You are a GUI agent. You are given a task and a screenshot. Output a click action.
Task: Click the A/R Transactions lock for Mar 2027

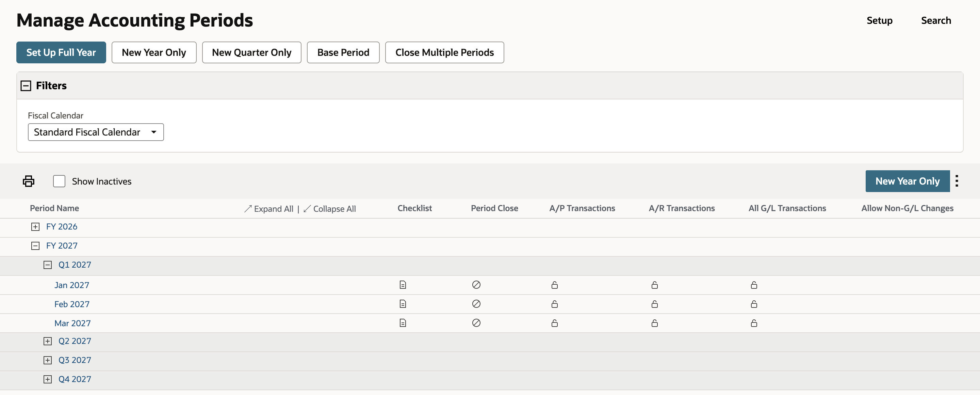click(655, 323)
